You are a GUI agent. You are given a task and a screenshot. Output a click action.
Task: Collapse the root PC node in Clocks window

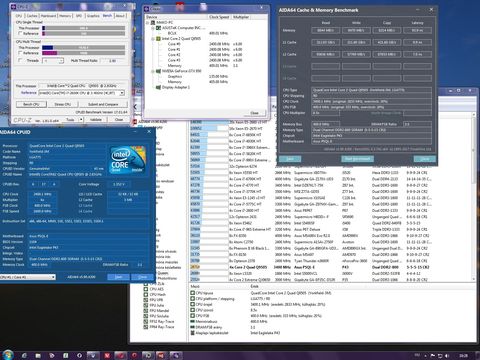pyautogui.click(x=148, y=22)
